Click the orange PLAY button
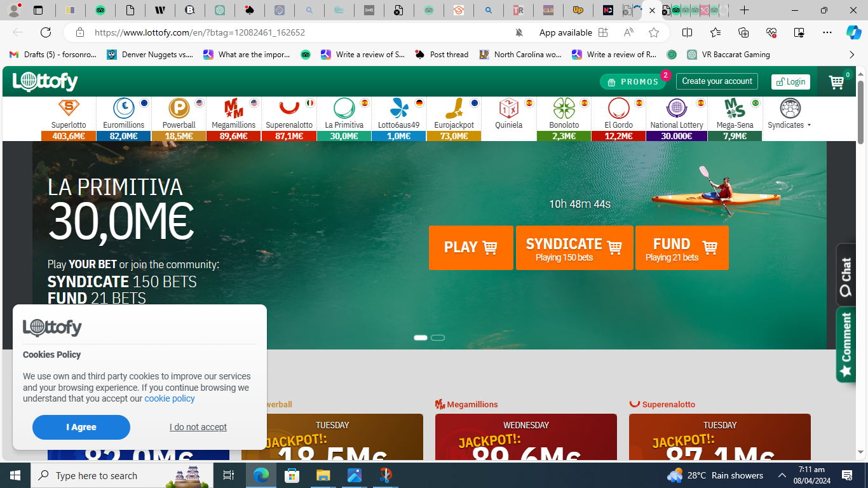Screen dimensions: 868x488 click(x=471, y=248)
